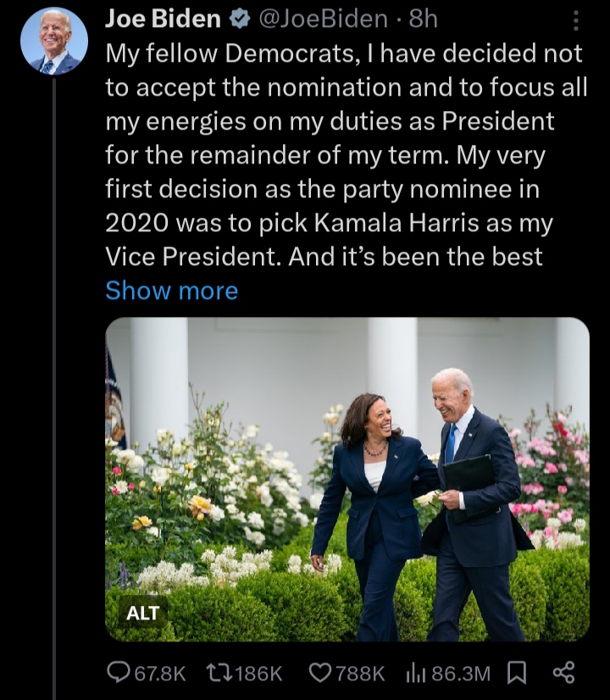Image resolution: width=610 pixels, height=700 pixels.
Task: Click the 186K retweets count
Action: coord(257,673)
